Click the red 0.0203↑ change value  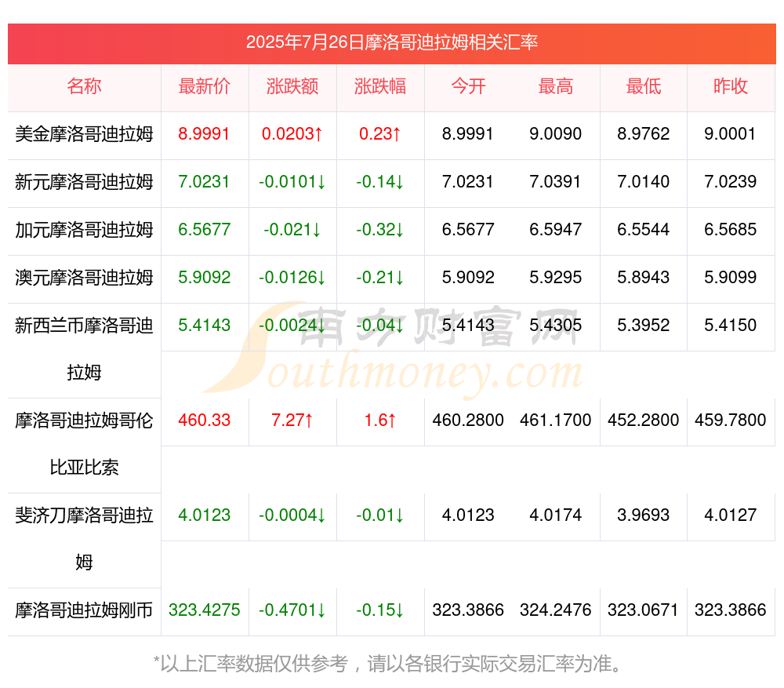292,134
